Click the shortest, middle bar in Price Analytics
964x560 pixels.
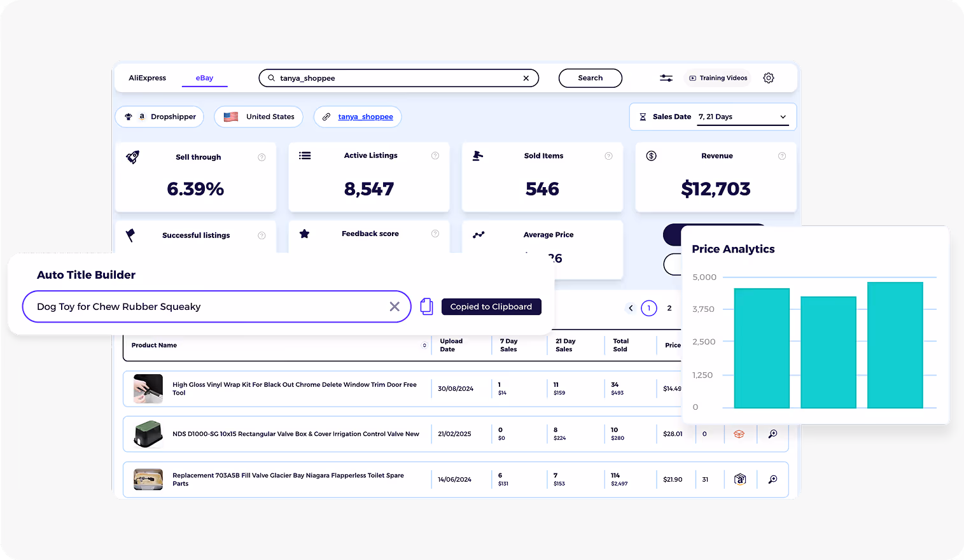(x=828, y=352)
